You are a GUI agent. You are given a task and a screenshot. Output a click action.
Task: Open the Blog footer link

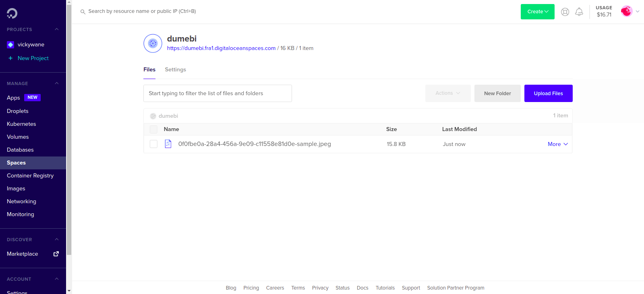coord(231,288)
